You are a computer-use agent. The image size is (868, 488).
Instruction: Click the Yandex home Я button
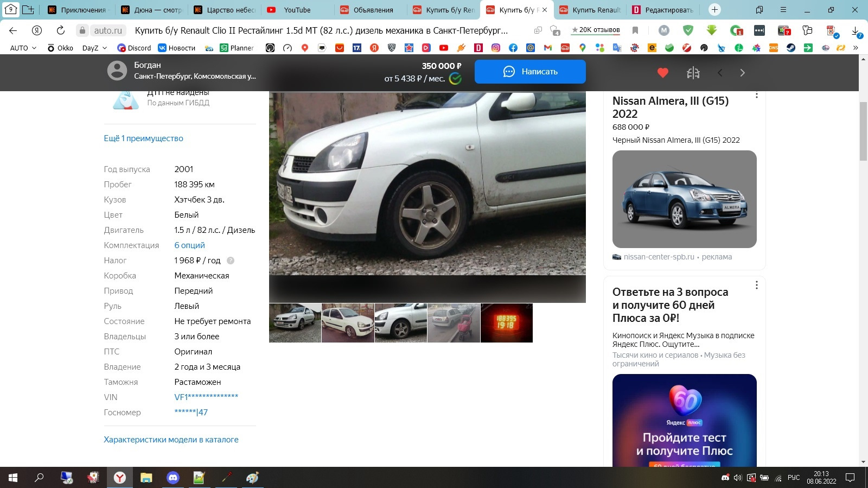[x=37, y=30]
